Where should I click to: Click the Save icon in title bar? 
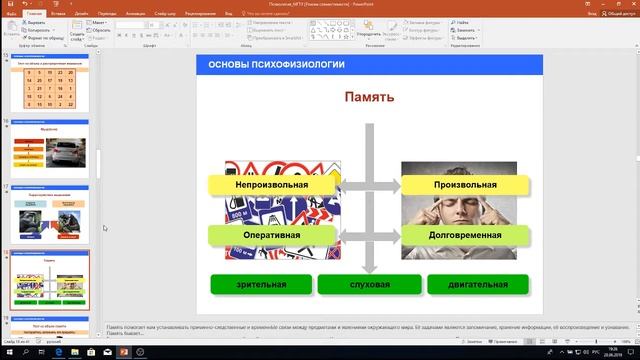click(11, 4)
